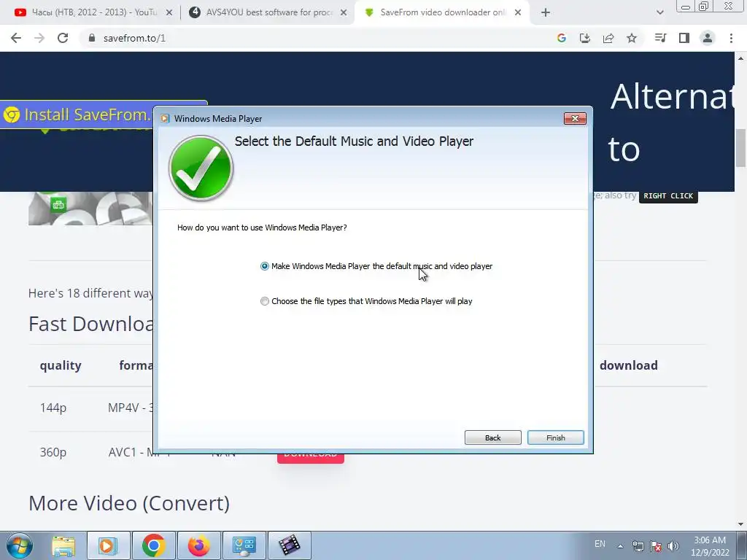Click the EN language indicator

[x=600, y=544]
